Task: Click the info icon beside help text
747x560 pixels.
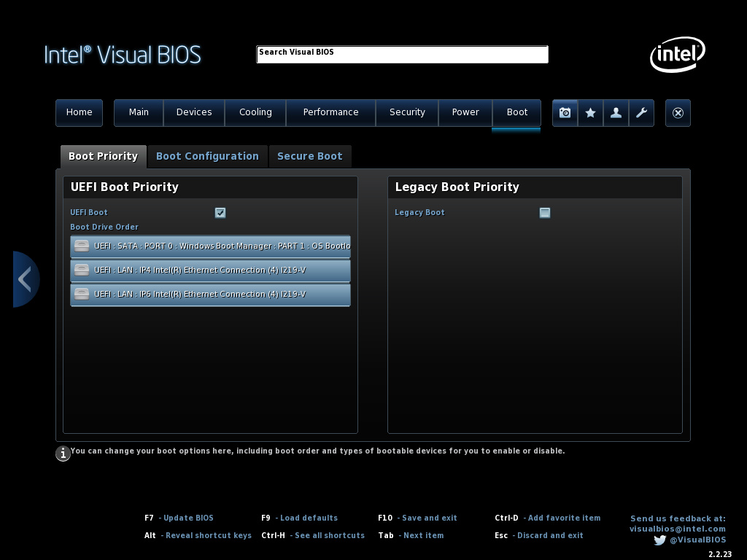Action: click(x=63, y=454)
